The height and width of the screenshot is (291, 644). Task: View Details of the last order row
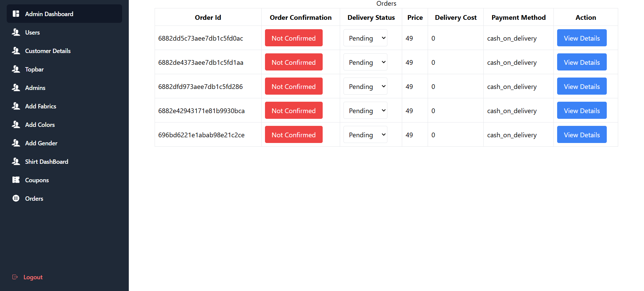click(x=582, y=135)
